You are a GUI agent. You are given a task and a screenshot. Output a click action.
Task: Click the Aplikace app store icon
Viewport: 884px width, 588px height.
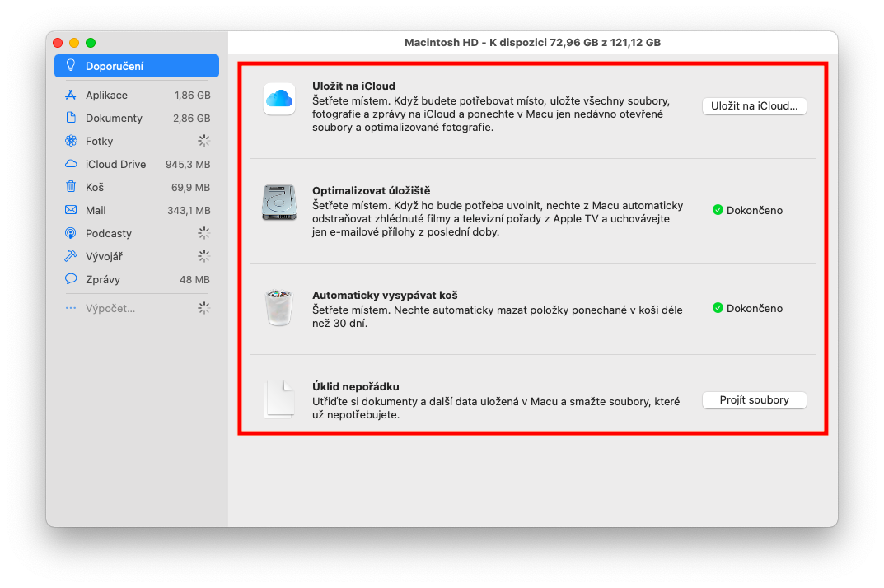pos(71,95)
